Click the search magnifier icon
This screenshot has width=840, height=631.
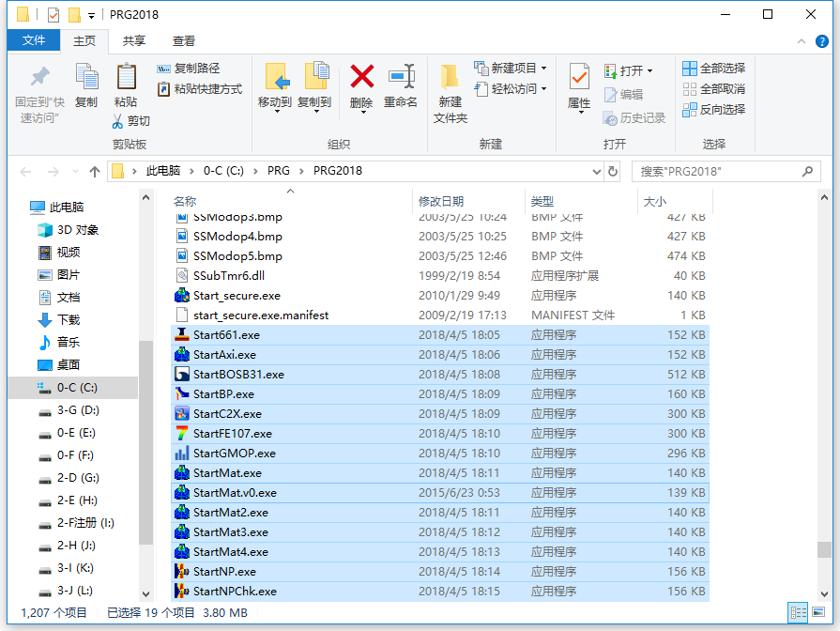point(807,172)
